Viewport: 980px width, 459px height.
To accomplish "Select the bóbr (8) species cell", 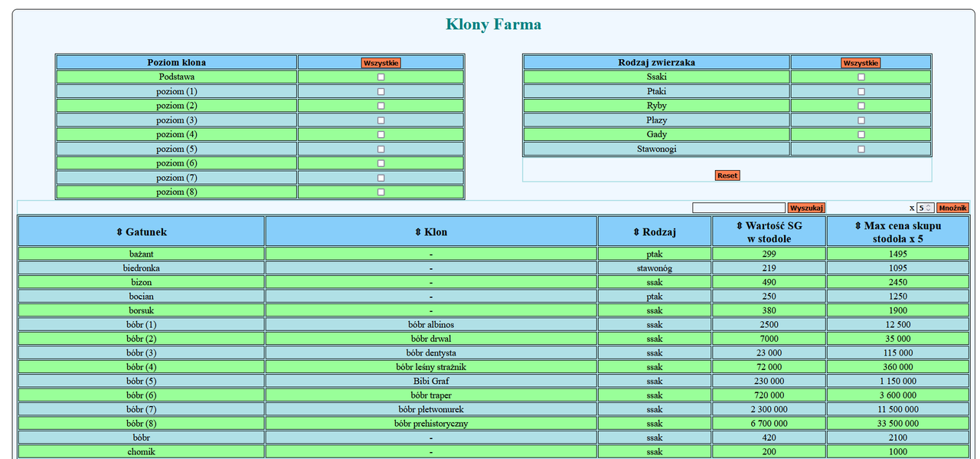I will 141,423.
